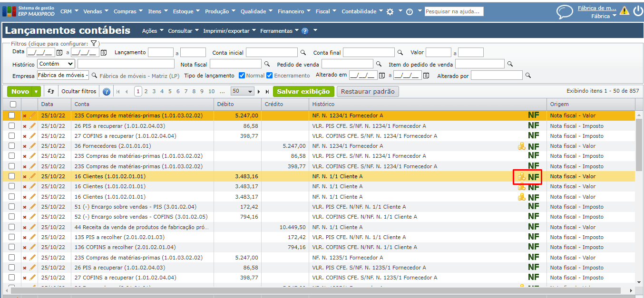Open the Histórico Contém dropdown
644x298 pixels.
(x=56, y=64)
